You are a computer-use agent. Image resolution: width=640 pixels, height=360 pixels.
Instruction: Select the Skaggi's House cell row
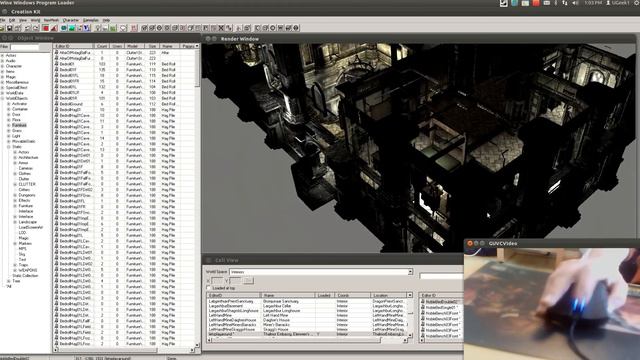[308, 329]
